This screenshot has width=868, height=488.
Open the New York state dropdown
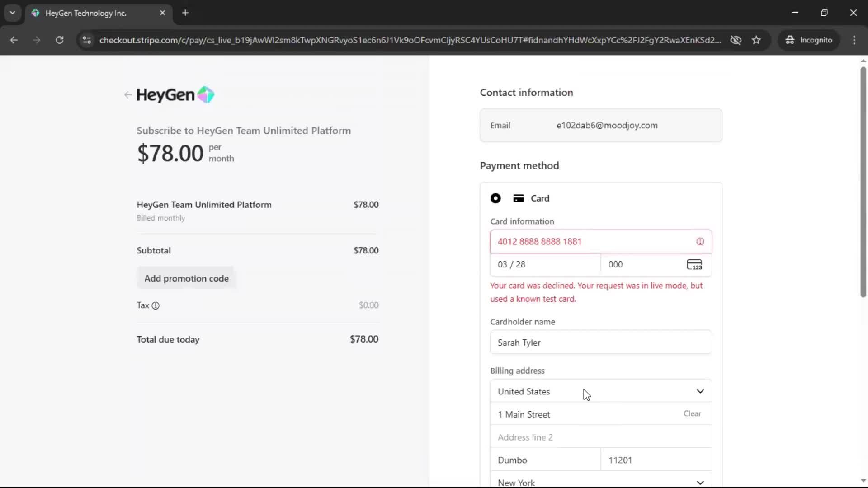(x=600, y=482)
